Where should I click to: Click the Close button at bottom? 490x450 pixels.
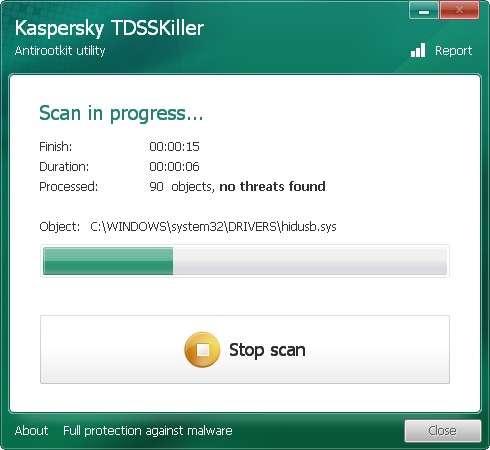(x=443, y=431)
